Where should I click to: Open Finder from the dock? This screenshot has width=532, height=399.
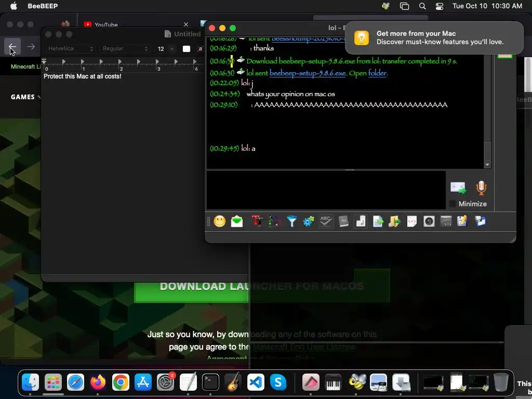(30, 382)
